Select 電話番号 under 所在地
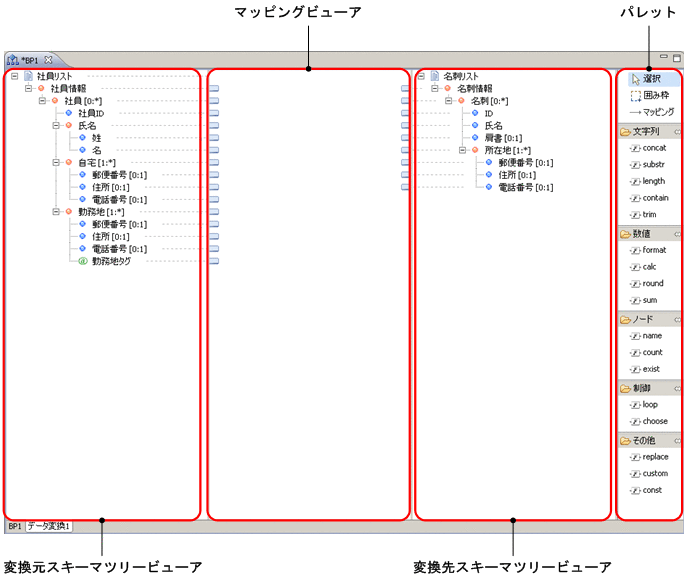687x579 pixels. (526, 187)
